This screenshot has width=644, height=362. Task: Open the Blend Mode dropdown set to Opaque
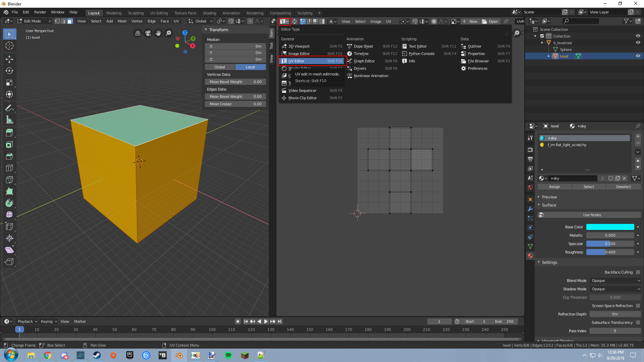click(615, 281)
